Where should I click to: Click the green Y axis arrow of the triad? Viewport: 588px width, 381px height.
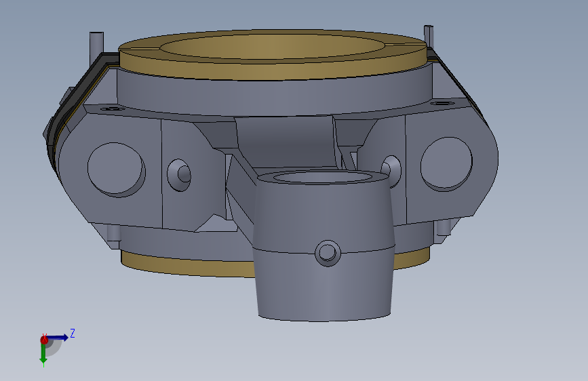pyautogui.click(x=43, y=354)
